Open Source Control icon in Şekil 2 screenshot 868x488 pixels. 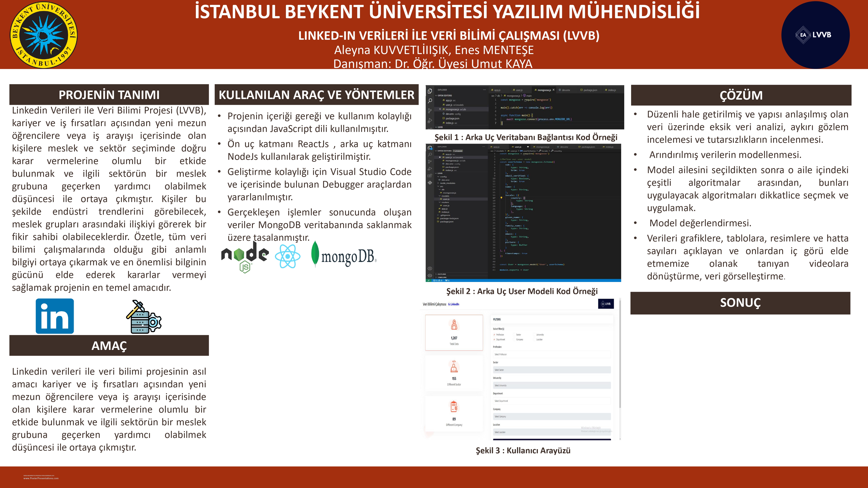point(430,162)
